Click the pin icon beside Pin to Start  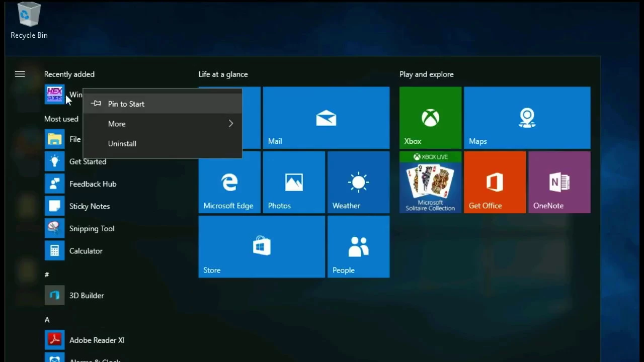click(x=96, y=104)
